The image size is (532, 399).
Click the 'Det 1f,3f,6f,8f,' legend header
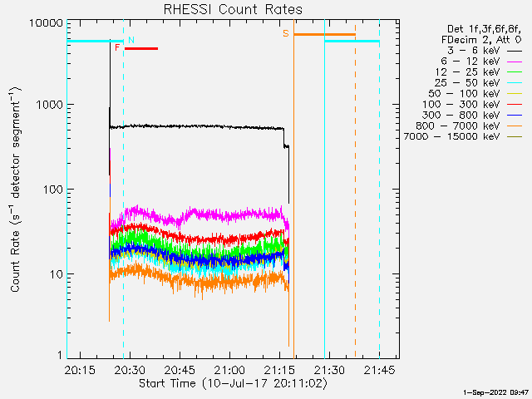484,29
